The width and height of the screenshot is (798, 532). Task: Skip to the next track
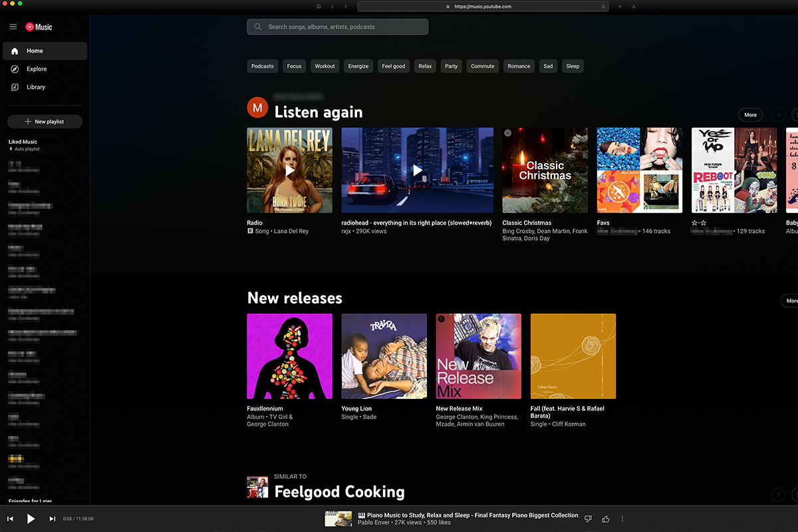click(x=53, y=519)
